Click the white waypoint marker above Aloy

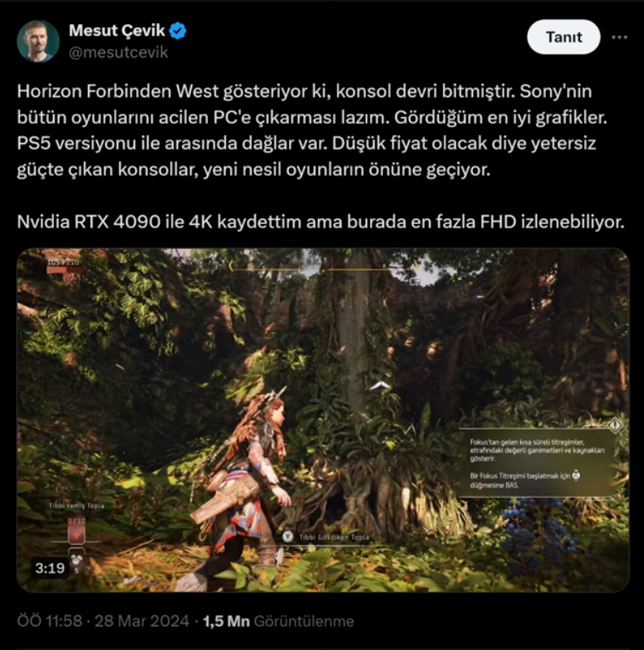(x=380, y=387)
